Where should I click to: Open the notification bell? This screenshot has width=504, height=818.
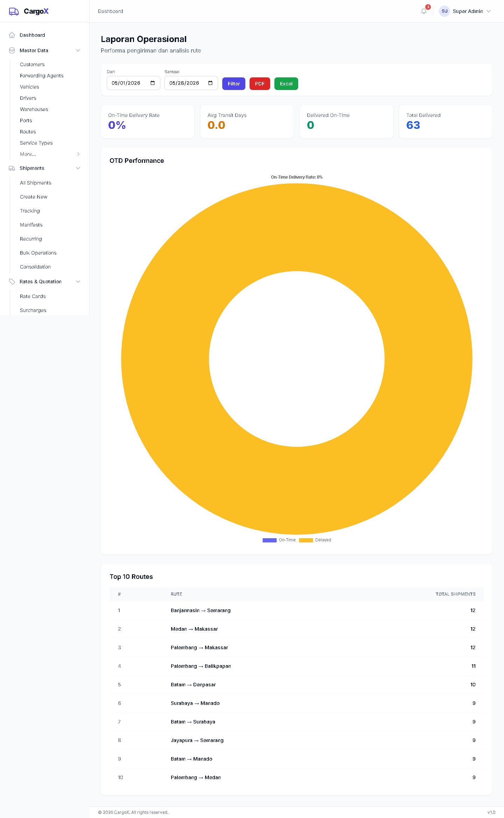[x=424, y=11]
